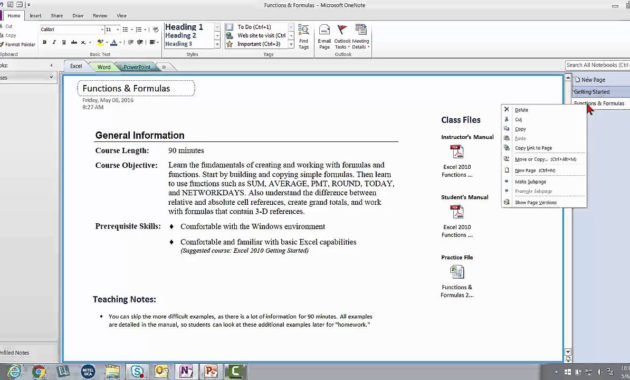This screenshot has width=630, height=380.
Task: Click the Functions & Formulas page title box
Action: [136, 88]
